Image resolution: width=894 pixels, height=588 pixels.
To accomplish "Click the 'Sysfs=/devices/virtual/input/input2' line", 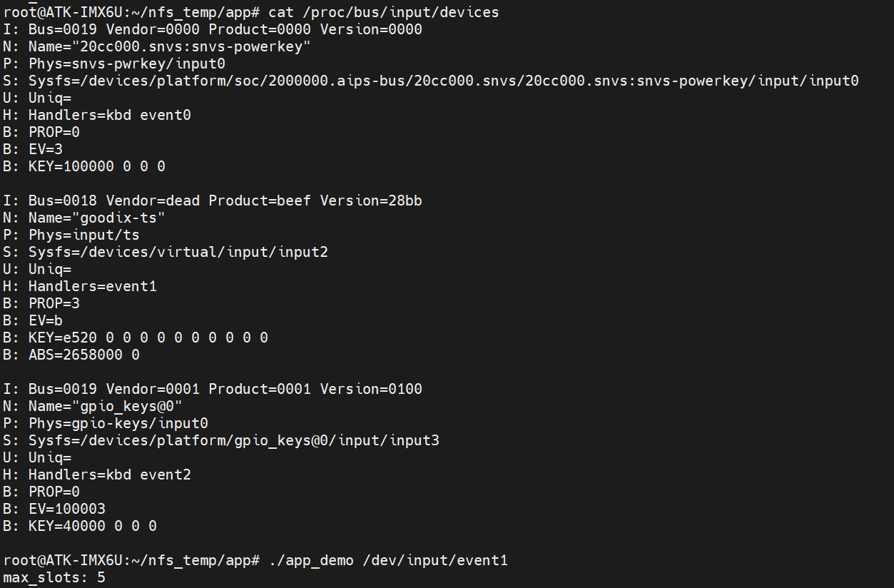I will pos(178,252).
